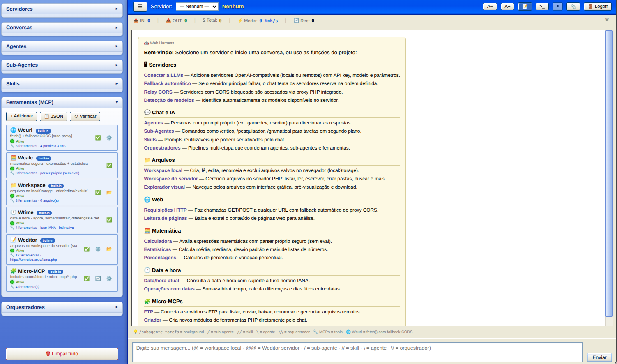Click the Logoff button
617x364 pixels.
(598, 7)
